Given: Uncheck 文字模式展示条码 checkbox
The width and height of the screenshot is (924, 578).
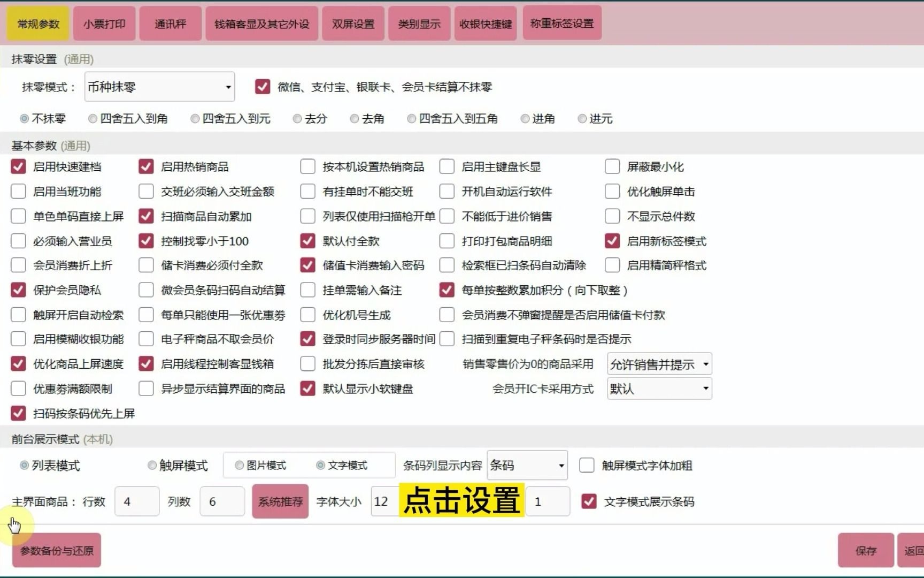Looking at the screenshot, I should pyautogui.click(x=589, y=501).
